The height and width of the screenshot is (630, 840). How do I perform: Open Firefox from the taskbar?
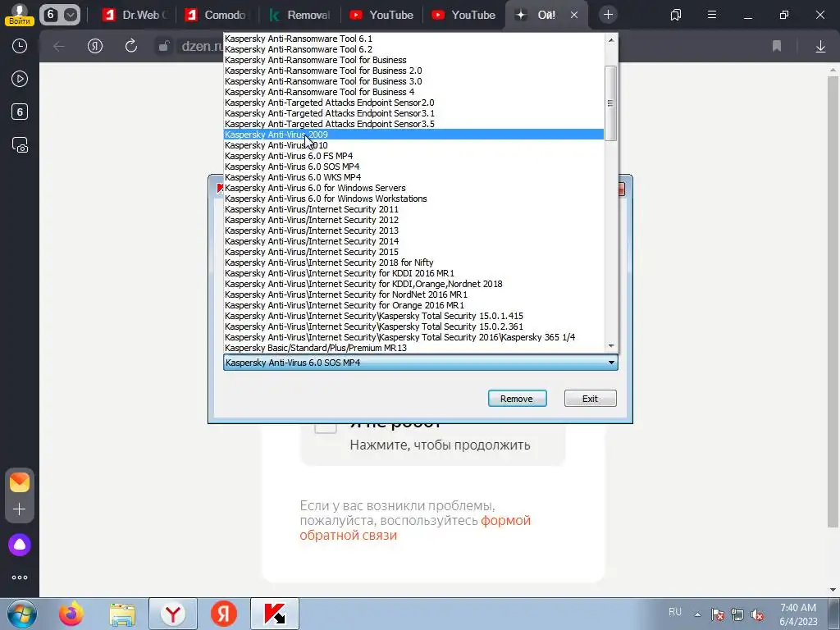point(71,614)
